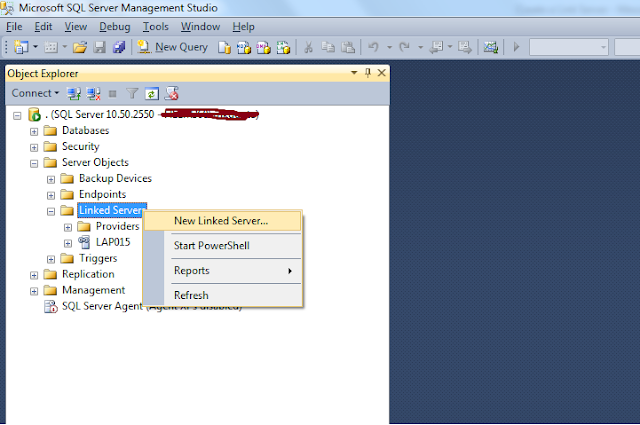Click the Activity Monitor icon
Viewport: 640px width, 425px height.
(x=491, y=47)
